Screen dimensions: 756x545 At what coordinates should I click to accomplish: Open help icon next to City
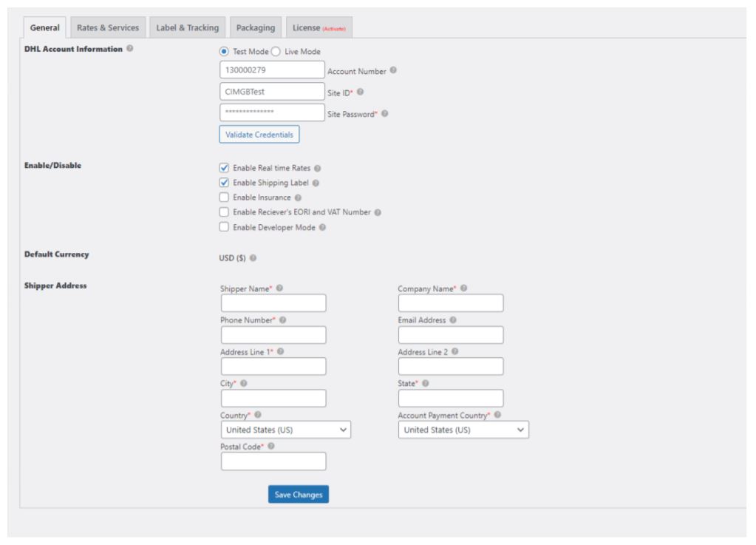[244, 384]
